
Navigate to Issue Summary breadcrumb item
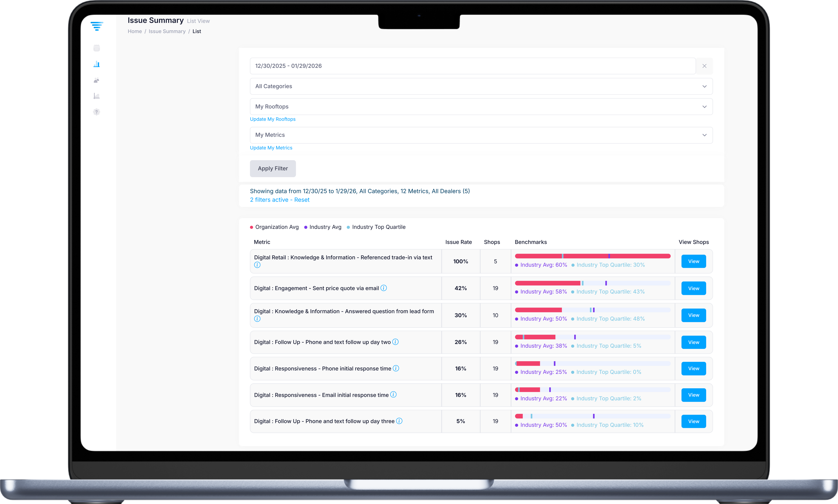167,31
